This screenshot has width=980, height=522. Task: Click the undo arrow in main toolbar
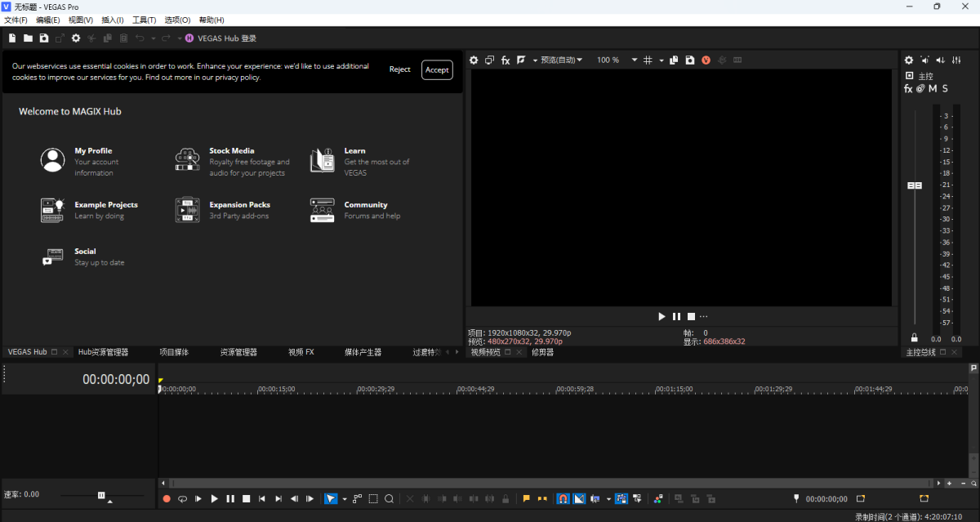click(x=140, y=38)
